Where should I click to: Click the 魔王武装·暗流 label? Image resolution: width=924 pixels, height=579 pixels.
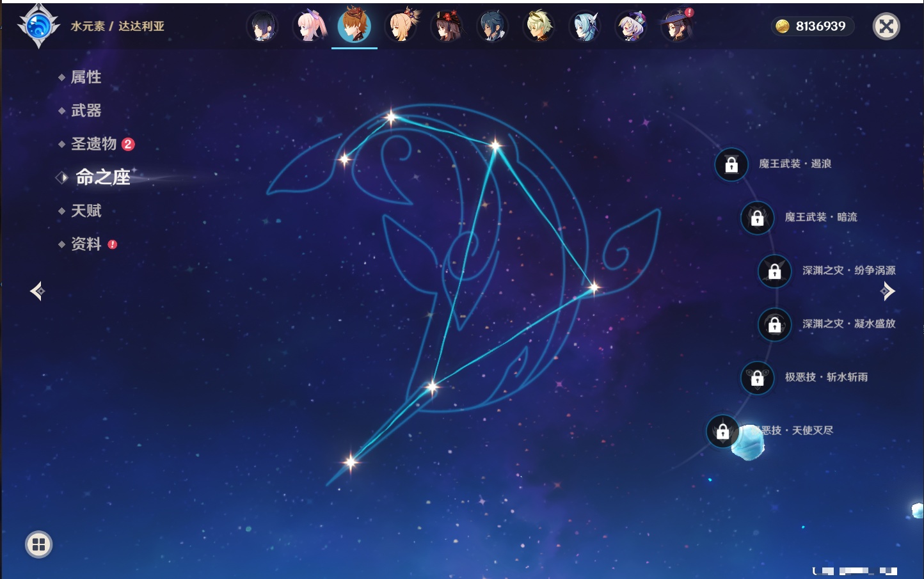point(821,217)
